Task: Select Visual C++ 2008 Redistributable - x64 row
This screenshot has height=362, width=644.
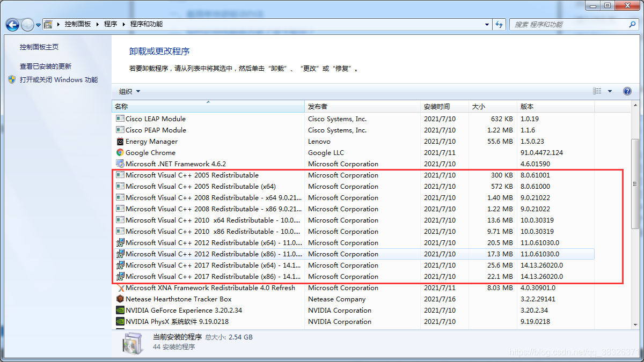Action: click(x=354, y=198)
